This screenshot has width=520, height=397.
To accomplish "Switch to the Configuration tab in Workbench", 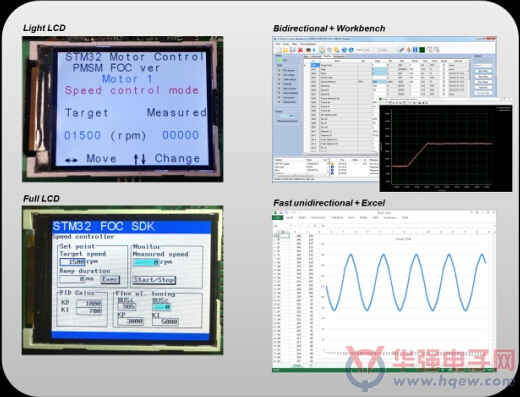I will [x=339, y=56].
